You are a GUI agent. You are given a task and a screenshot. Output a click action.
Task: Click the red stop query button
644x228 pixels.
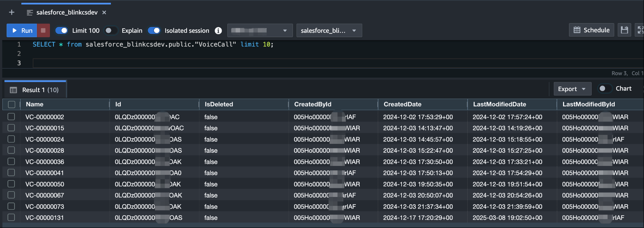[x=43, y=30]
